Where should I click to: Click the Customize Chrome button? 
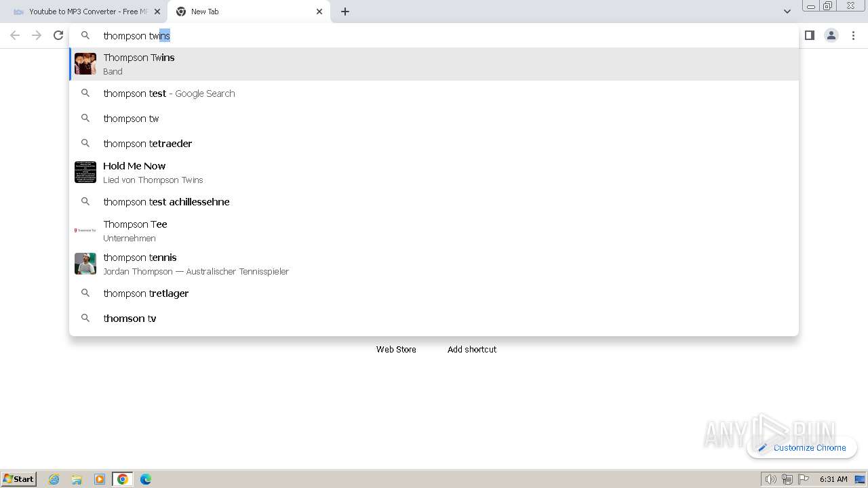pyautogui.click(x=802, y=447)
